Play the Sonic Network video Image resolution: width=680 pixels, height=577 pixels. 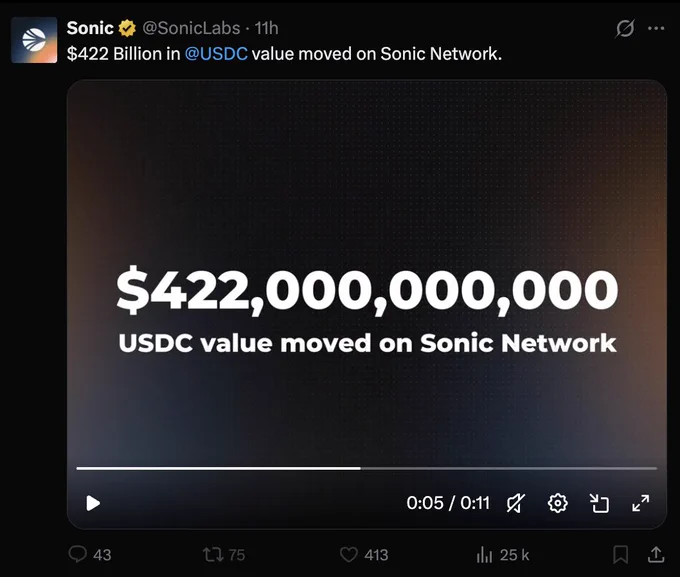pyautogui.click(x=93, y=503)
